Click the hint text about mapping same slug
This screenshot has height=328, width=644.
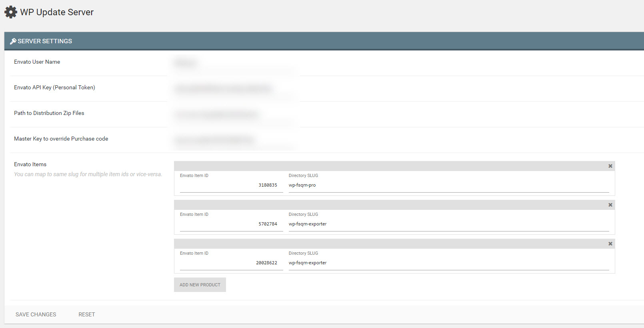(x=88, y=175)
